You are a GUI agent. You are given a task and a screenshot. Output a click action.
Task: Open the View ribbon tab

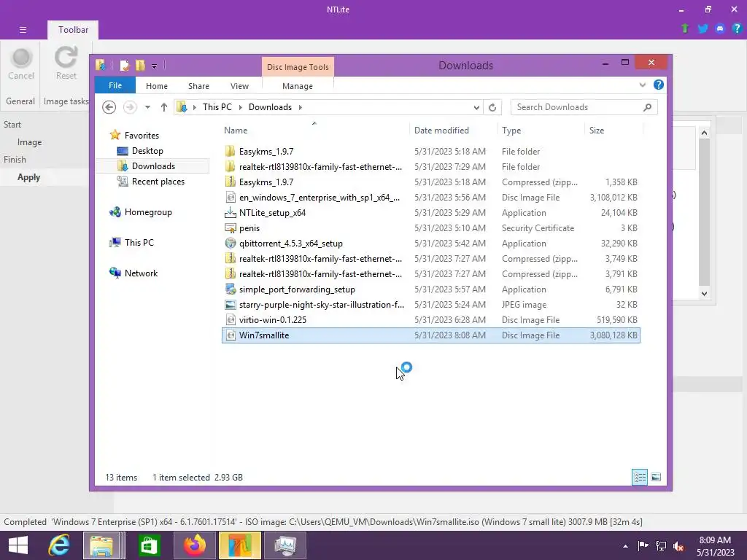point(239,86)
